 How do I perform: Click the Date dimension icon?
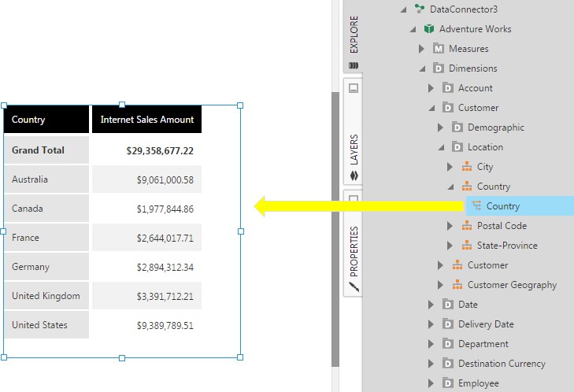coord(447,305)
